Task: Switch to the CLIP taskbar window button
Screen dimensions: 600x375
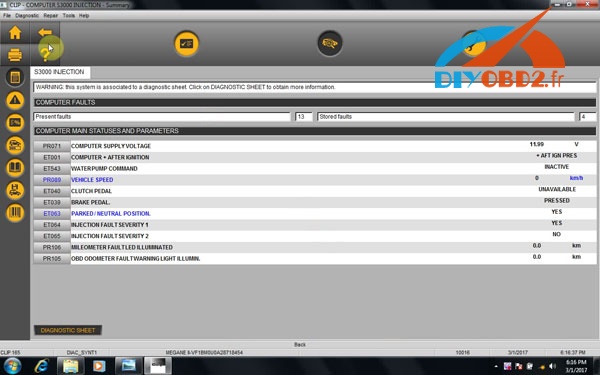Action: [157, 366]
